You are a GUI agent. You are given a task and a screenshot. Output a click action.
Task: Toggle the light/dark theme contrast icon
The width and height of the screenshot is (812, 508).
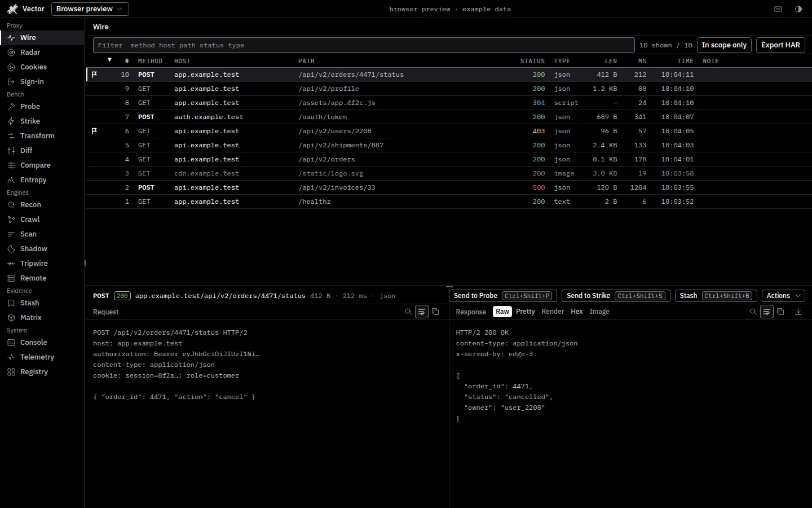pos(798,9)
